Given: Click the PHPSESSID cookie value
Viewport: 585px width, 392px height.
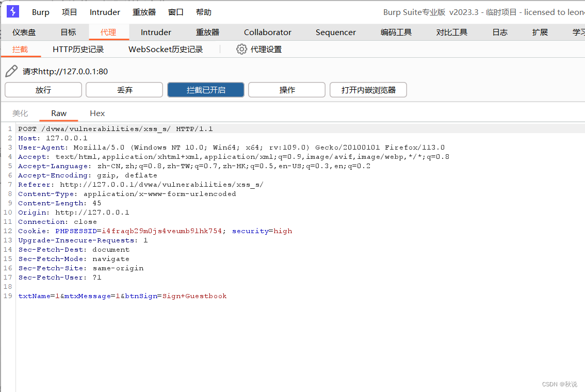Looking at the screenshot, I should coord(161,231).
